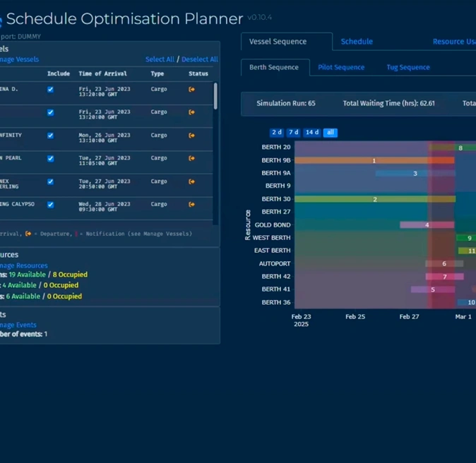Switch to the Schedule tab
476x463 pixels.
357,42
